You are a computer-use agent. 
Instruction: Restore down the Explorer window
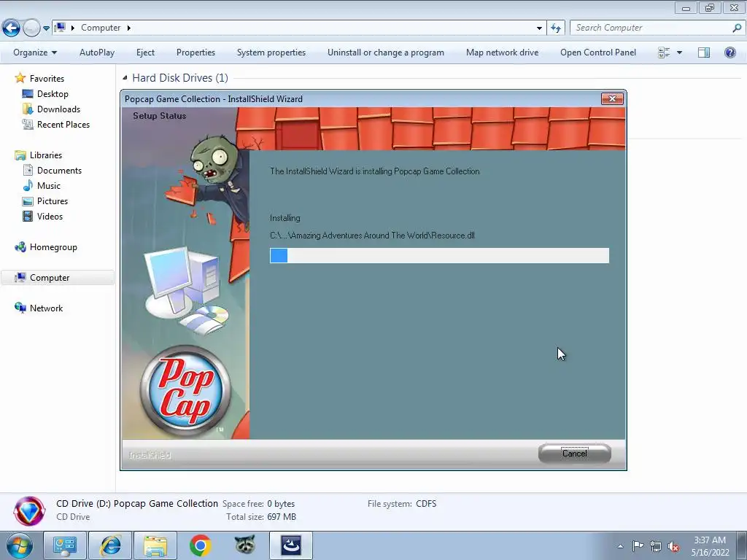(x=710, y=7)
